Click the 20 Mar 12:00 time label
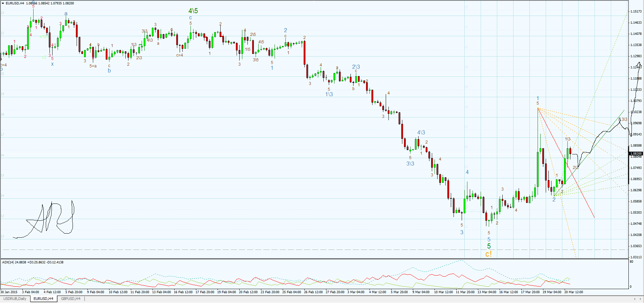Screen dimensions: 644x303 point(573,292)
